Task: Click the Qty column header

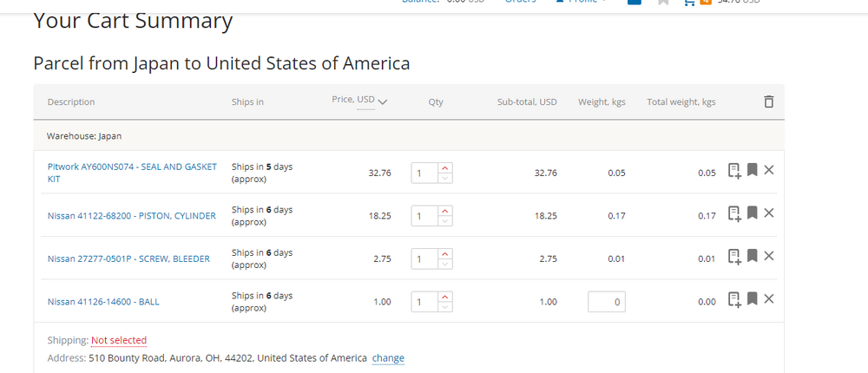Action: click(x=436, y=101)
